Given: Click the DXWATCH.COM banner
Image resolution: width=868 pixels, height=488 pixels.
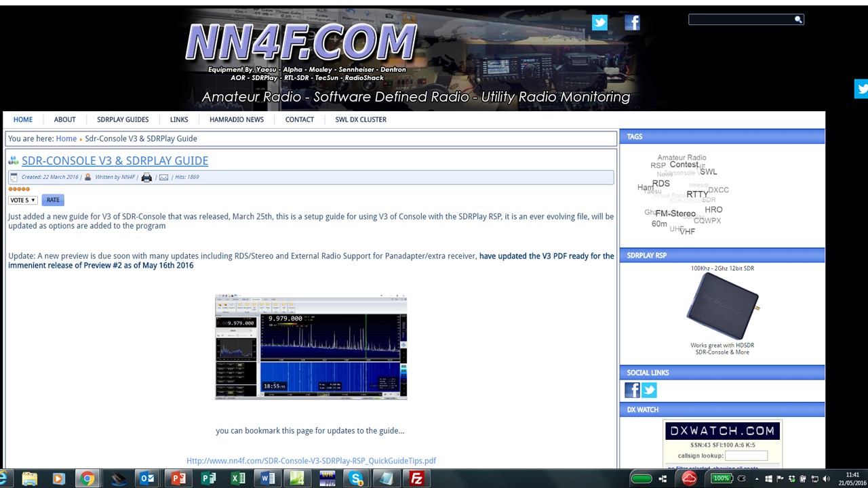Looking at the screenshot, I should point(722,430).
